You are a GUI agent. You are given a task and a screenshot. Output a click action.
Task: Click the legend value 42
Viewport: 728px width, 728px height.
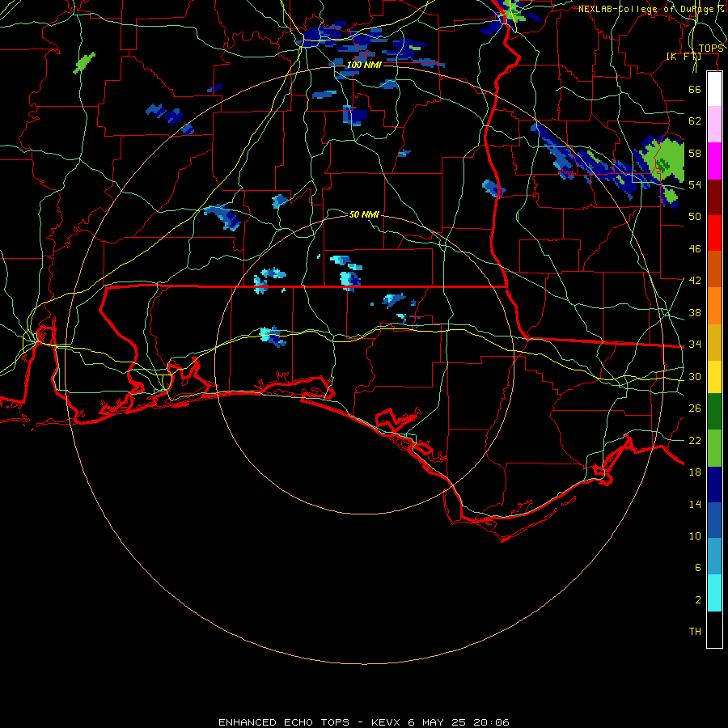(695, 281)
